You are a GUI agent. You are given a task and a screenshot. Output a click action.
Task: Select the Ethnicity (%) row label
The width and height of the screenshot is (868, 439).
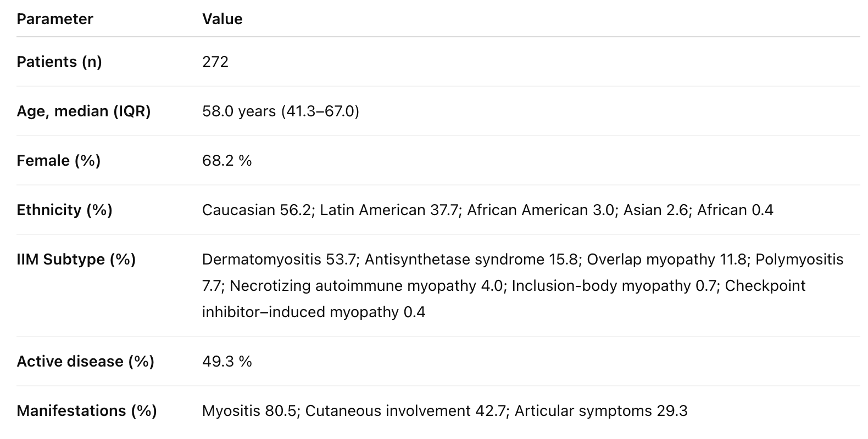(64, 210)
